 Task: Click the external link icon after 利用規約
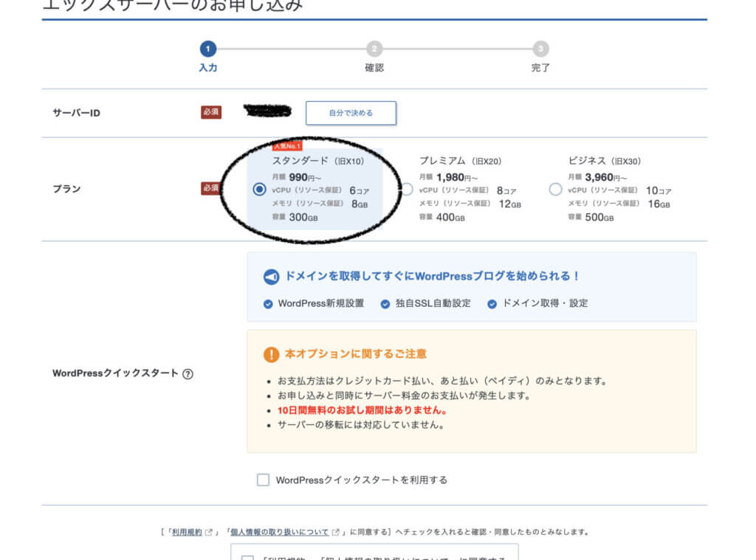click(209, 532)
